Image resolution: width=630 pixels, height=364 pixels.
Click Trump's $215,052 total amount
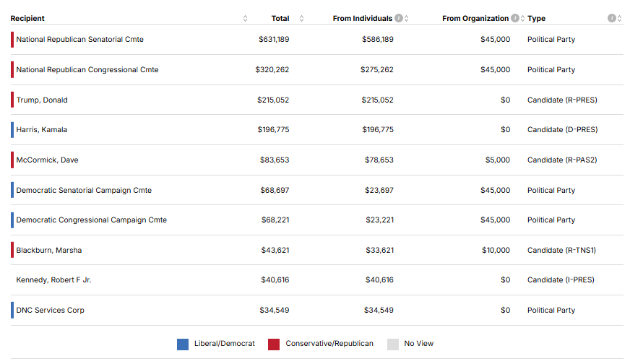[x=273, y=100]
